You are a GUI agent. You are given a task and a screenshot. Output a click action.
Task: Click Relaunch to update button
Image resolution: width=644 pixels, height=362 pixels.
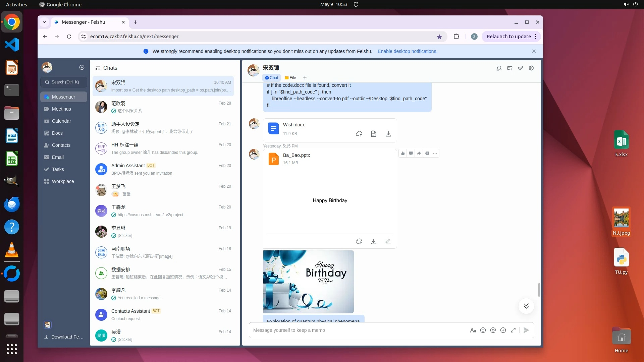point(508,37)
